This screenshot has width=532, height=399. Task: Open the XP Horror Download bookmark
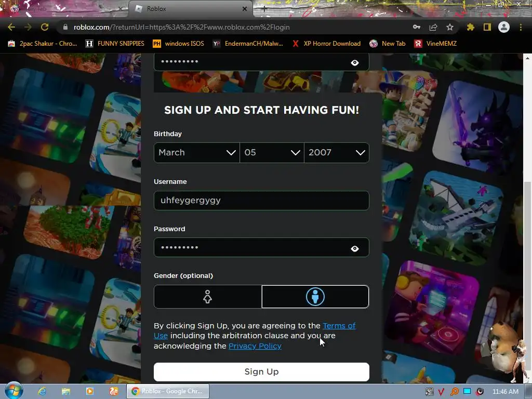click(326, 44)
